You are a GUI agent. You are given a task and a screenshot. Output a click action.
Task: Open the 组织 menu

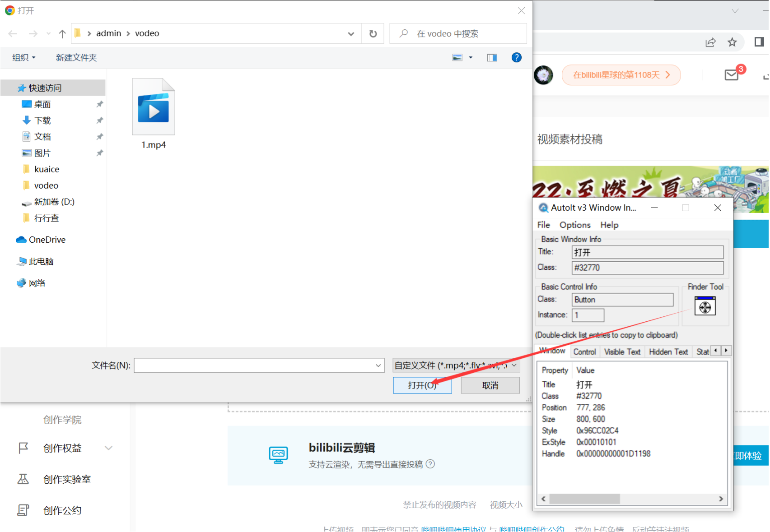point(23,57)
